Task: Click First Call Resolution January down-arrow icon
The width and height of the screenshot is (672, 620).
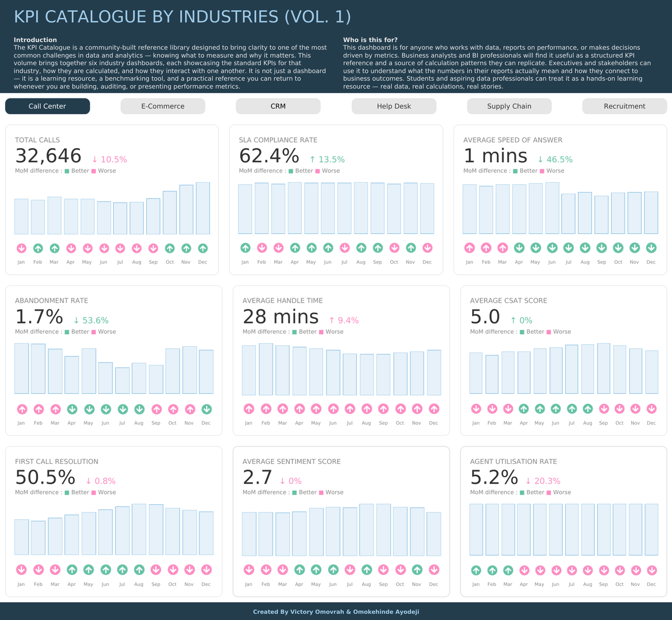Action: [21, 570]
